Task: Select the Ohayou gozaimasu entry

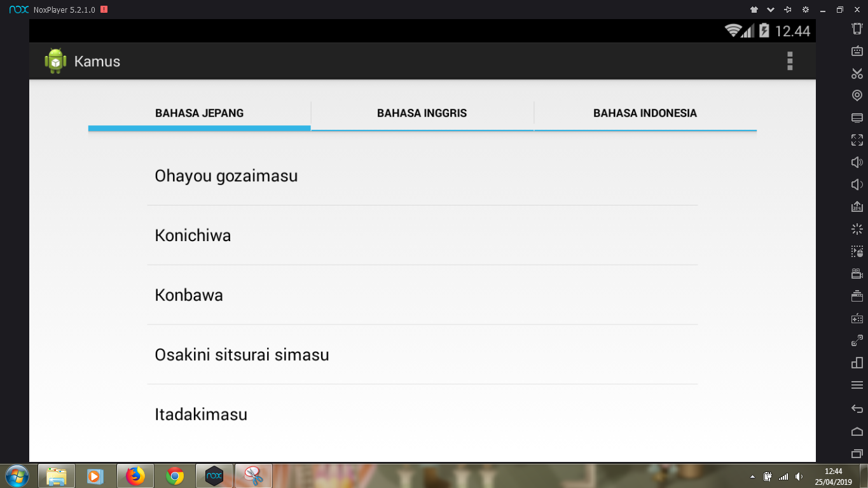Action: (x=423, y=176)
